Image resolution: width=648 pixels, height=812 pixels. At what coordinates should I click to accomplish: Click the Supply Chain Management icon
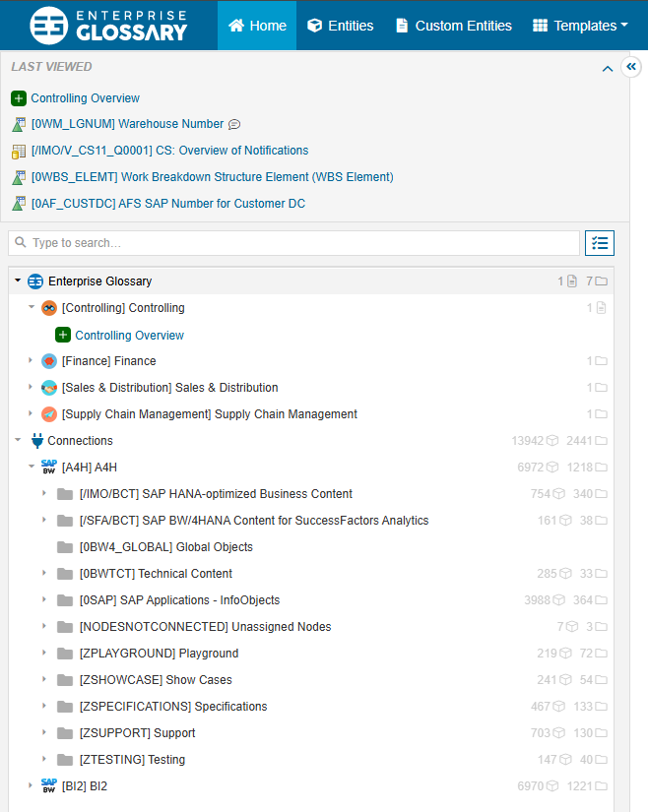49,414
